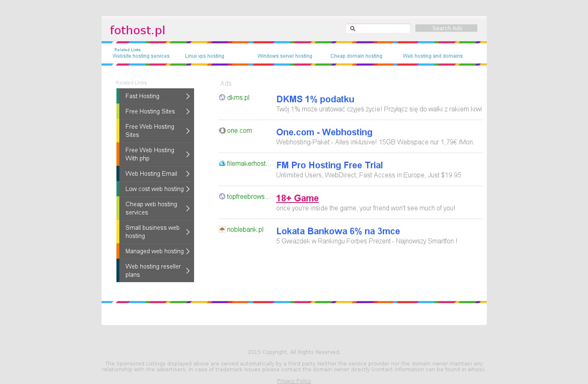Click the noblebank.pl favicon icon

tap(222, 229)
